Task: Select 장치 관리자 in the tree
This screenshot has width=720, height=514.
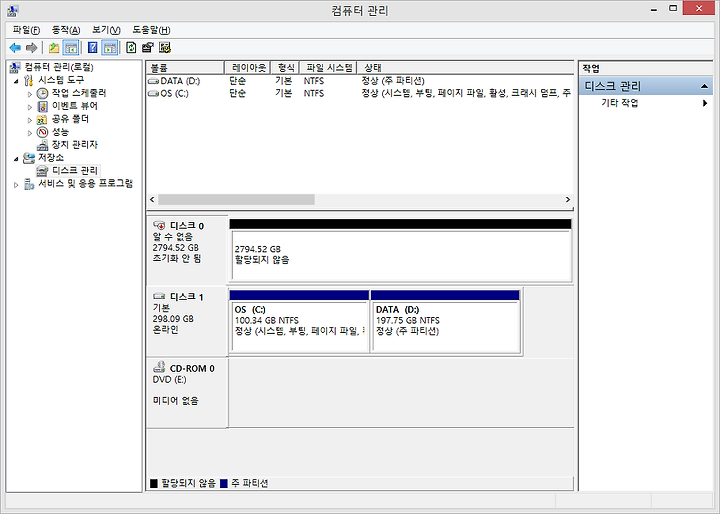Action: [x=75, y=145]
